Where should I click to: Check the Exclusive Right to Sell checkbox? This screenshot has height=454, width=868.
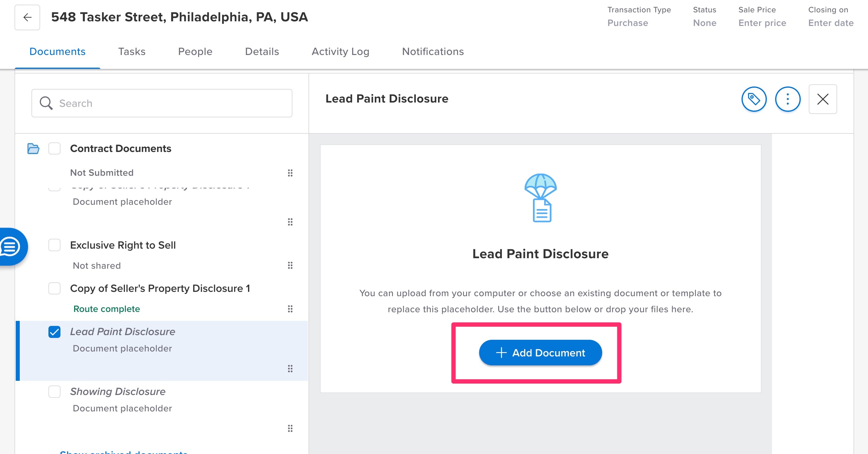[x=54, y=245]
